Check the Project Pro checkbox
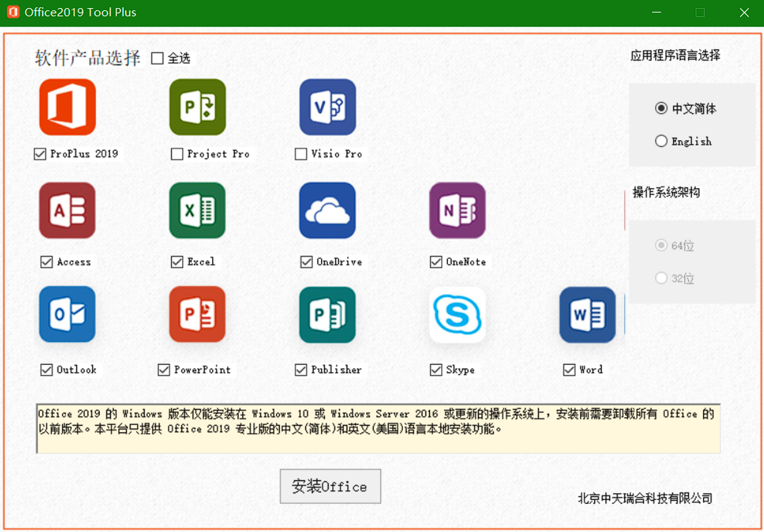 point(177,154)
